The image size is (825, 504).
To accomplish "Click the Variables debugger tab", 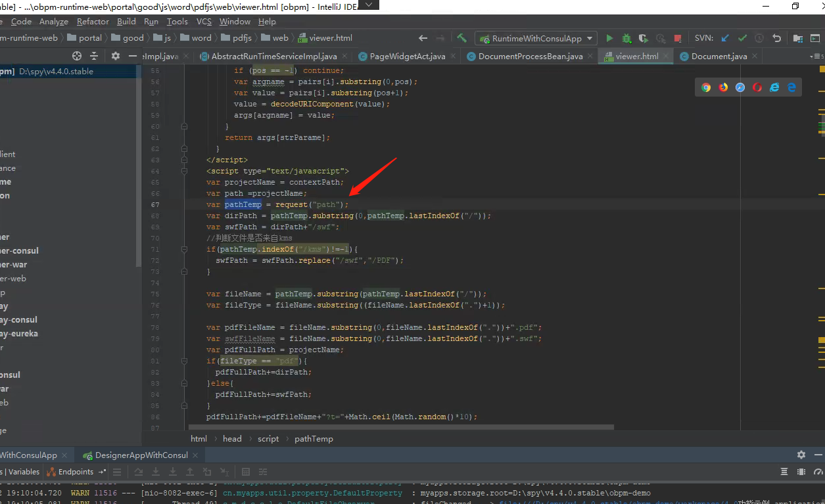I will [x=24, y=472].
